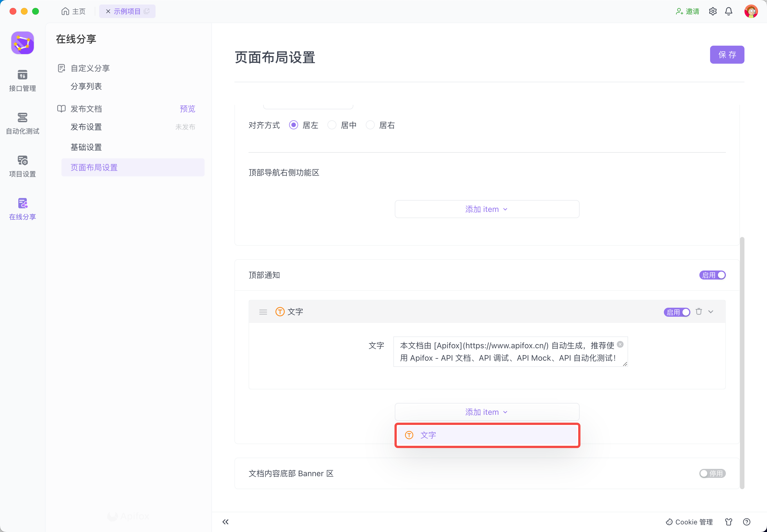Click the notification bell icon
767x532 pixels.
[729, 11]
